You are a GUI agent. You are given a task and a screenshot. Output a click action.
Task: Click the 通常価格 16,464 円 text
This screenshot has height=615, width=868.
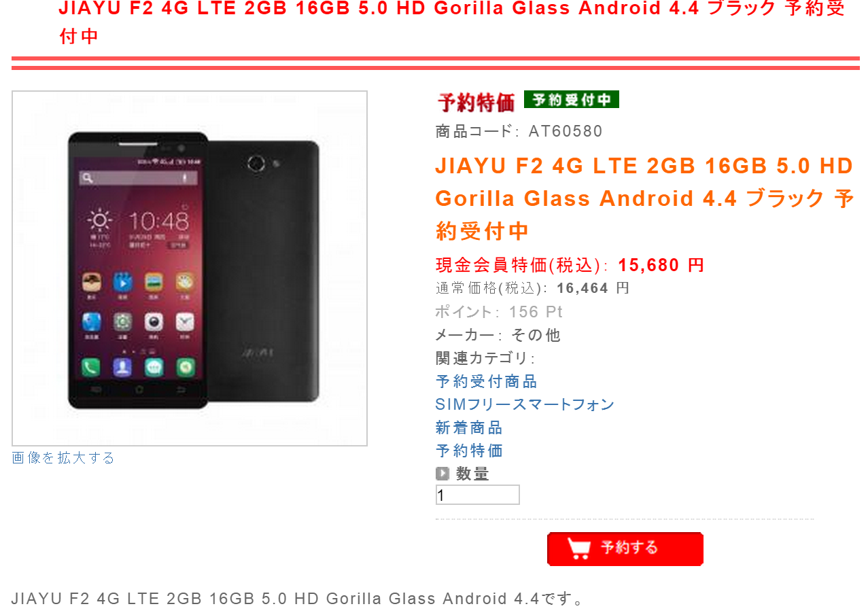[532, 288]
